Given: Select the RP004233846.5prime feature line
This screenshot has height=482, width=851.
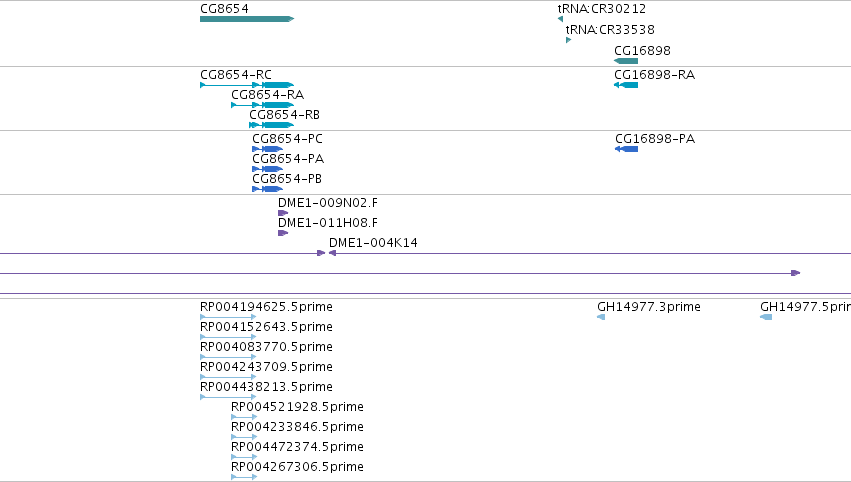Looking at the screenshot, I should 244,437.
